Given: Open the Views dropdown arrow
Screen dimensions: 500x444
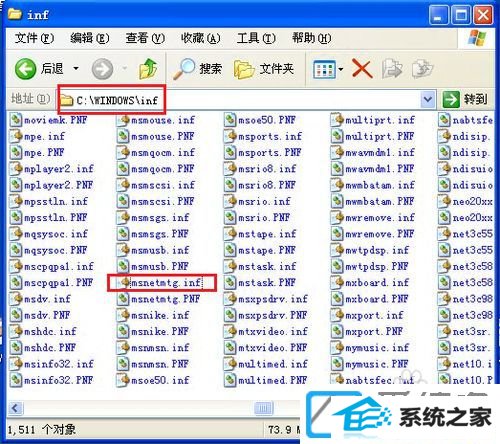Looking at the screenshot, I should tap(341, 70).
